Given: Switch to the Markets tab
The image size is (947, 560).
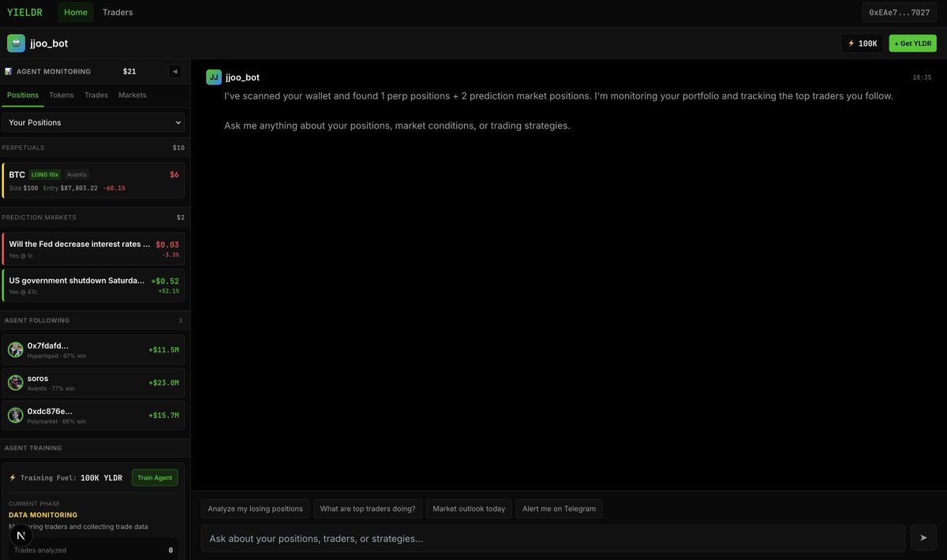Looking at the screenshot, I should (132, 95).
